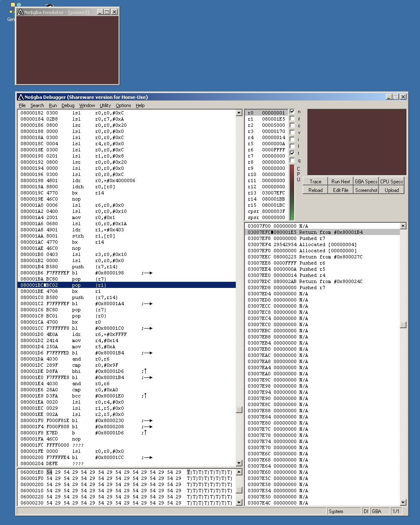Enable the z flag checkbox
Screen dimensions: 420x525
(292, 119)
